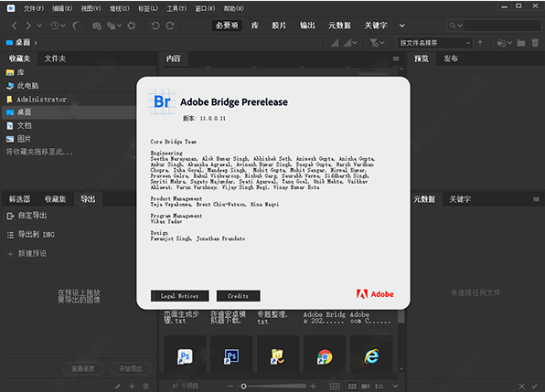This screenshot has width=545, height=392.
Task: Switch to thumbnails view icon
Action: (x=352, y=387)
